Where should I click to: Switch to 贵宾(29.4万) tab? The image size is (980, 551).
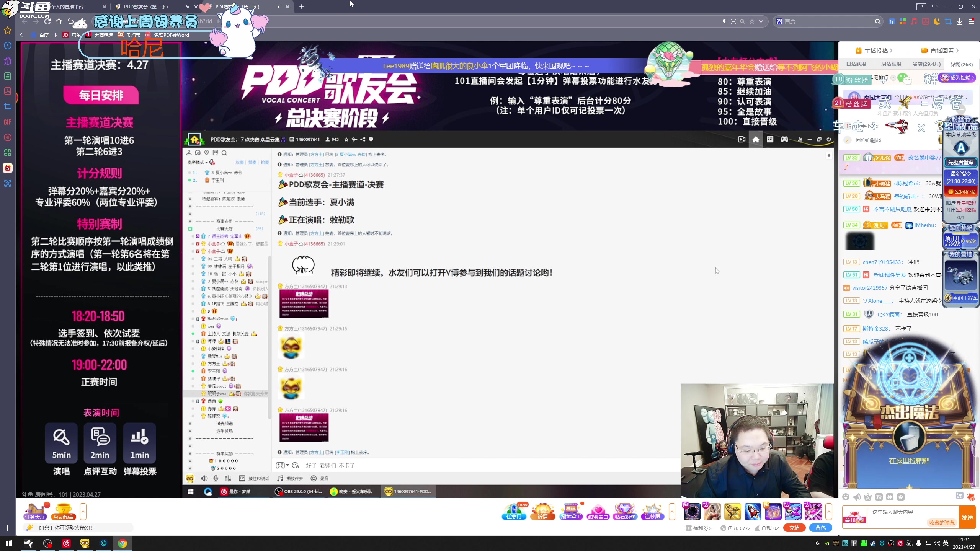(x=926, y=64)
